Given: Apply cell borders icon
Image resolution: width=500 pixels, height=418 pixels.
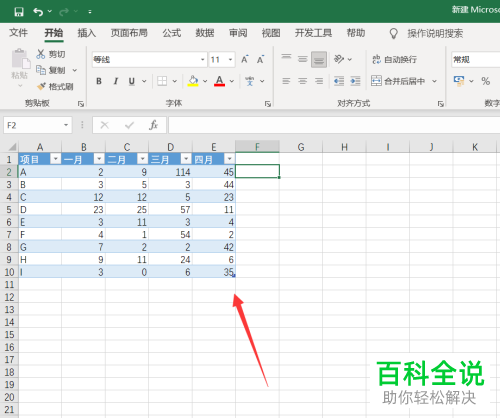Looking at the screenshot, I should click(x=162, y=81).
